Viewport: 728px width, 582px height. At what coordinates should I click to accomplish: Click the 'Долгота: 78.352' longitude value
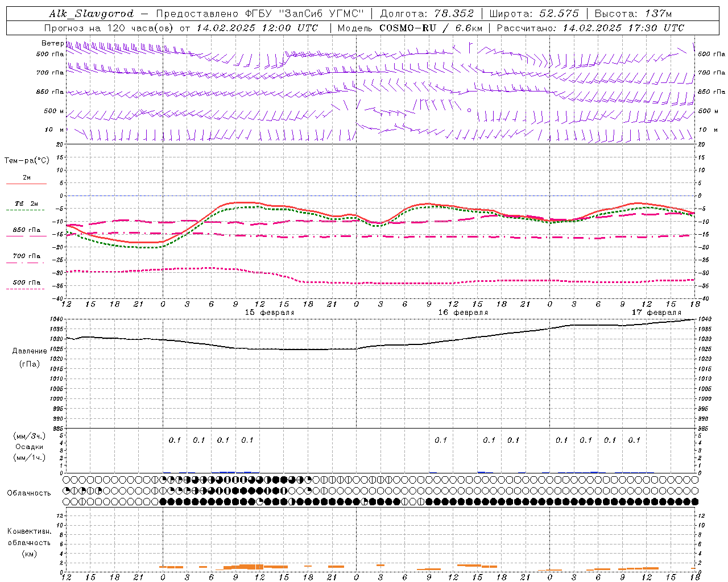tap(427, 14)
